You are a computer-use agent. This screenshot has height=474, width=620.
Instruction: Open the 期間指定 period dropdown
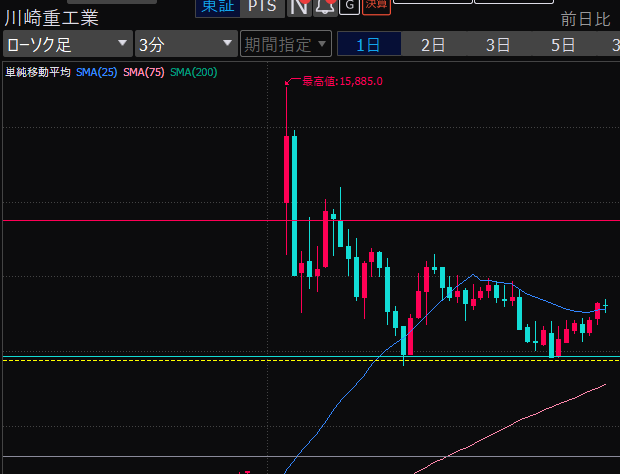286,44
